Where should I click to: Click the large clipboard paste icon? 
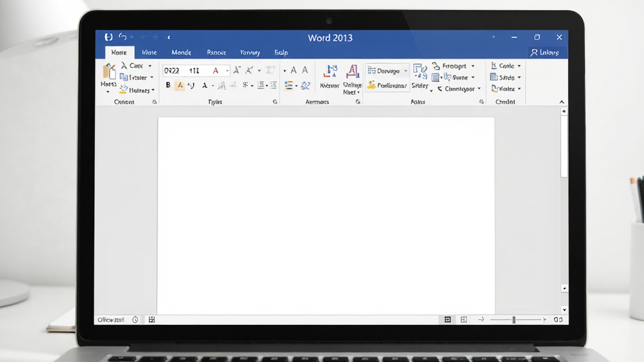point(109,72)
